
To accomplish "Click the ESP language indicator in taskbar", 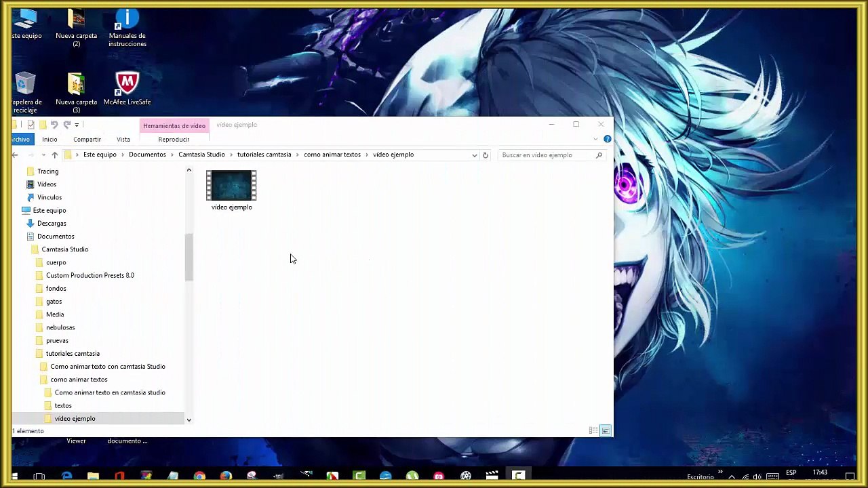I will pos(791,473).
